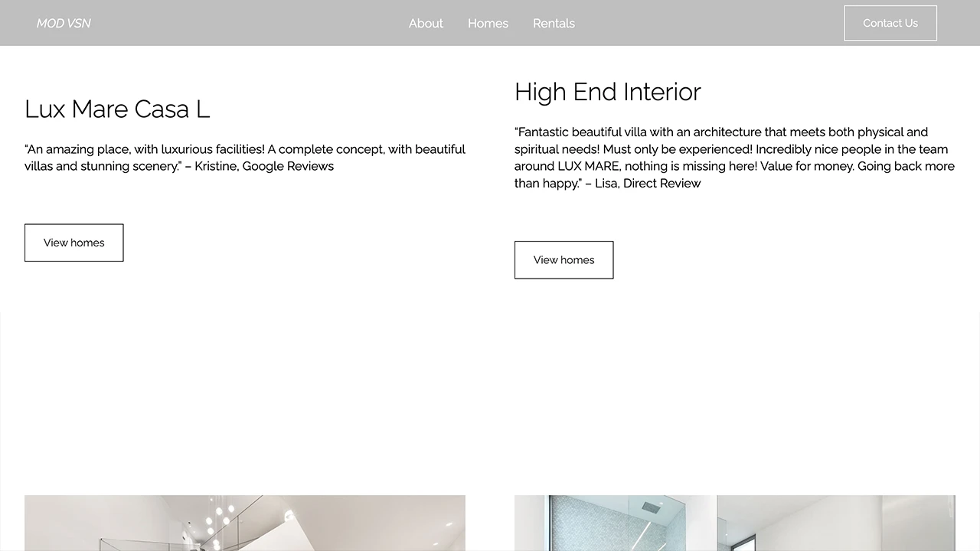Screen dimensions: 980x551
Task: Open the About page from navigation
Action: 426,23
